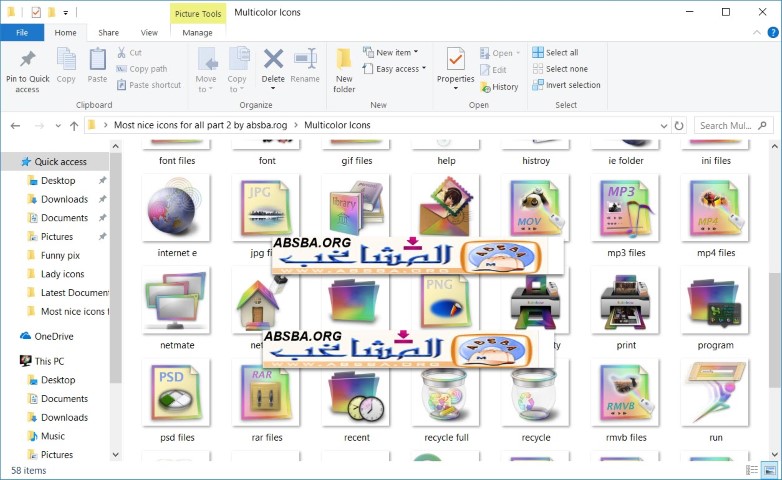Image resolution: width=782 pixels, height=480 pixels.
Task: Open the Manage tab under Picture Tools
Action: 197,32
